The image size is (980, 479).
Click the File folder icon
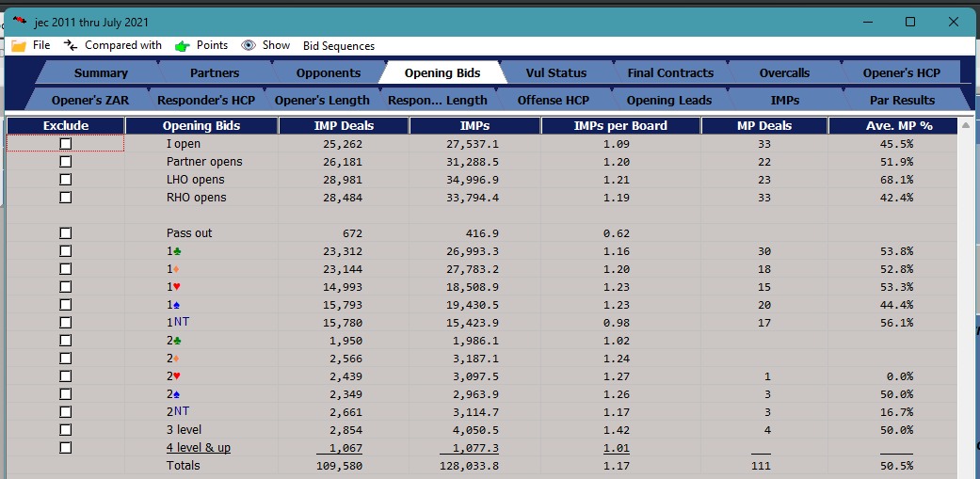coord(19,45)
